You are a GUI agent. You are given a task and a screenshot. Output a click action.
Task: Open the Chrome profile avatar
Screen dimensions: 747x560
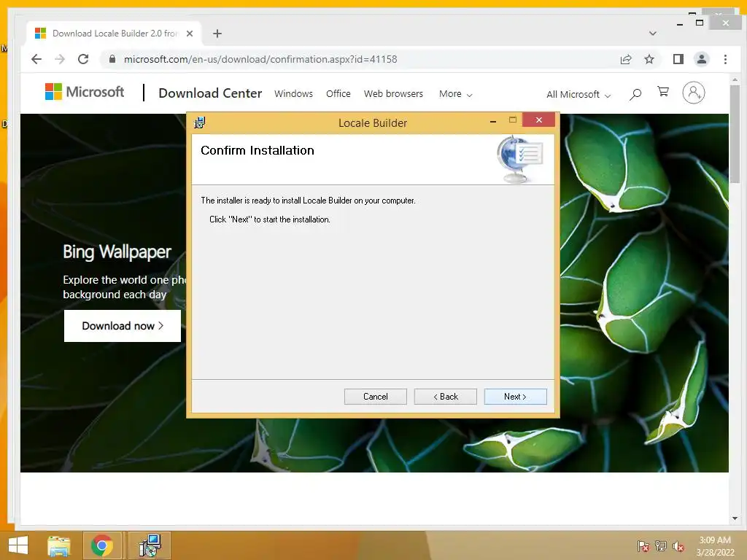coord(702,59)
